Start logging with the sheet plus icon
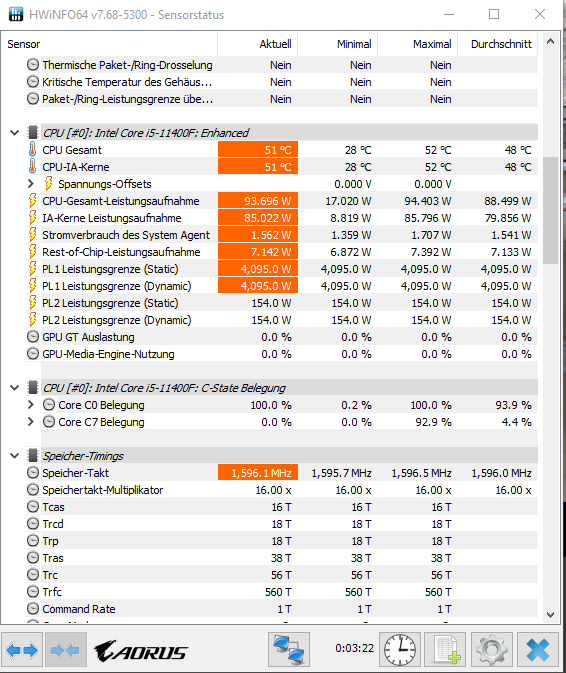This screenshot has width=566, height=673. coord(446,649)
